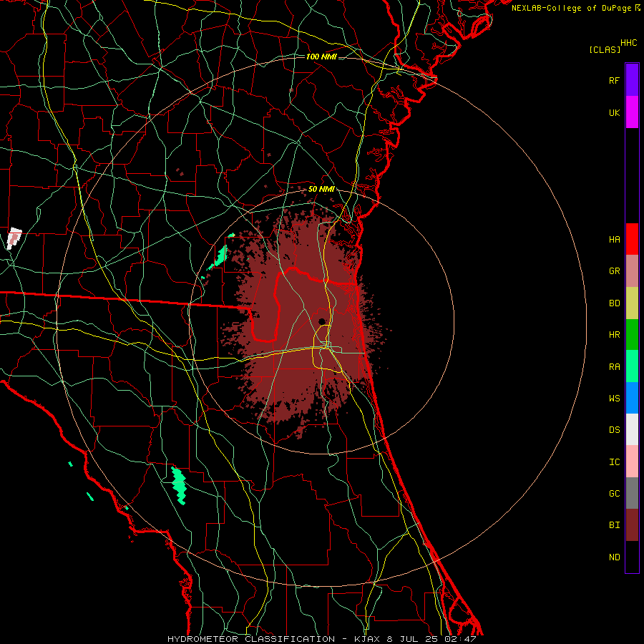Click the NEXLAB-College of DuPage credit text

coord(571,8)
